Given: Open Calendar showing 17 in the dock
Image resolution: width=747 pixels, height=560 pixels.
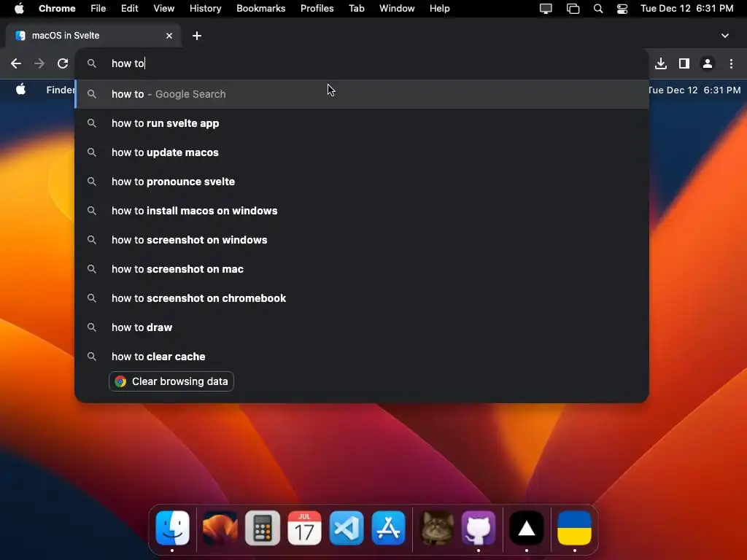Looking at the screenshot, I should [304, 528].
